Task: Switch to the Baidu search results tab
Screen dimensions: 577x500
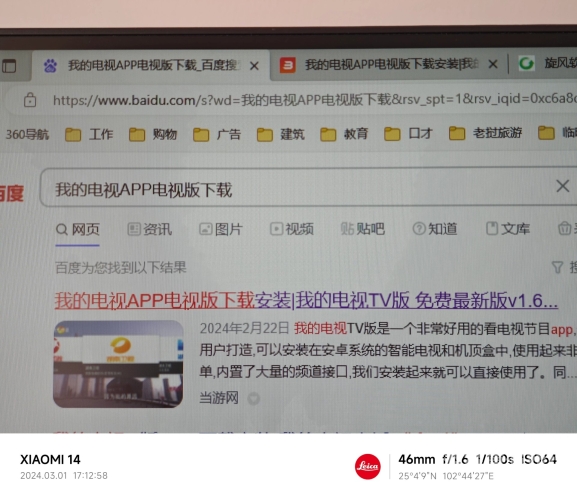Action: [x=151, y=65]
